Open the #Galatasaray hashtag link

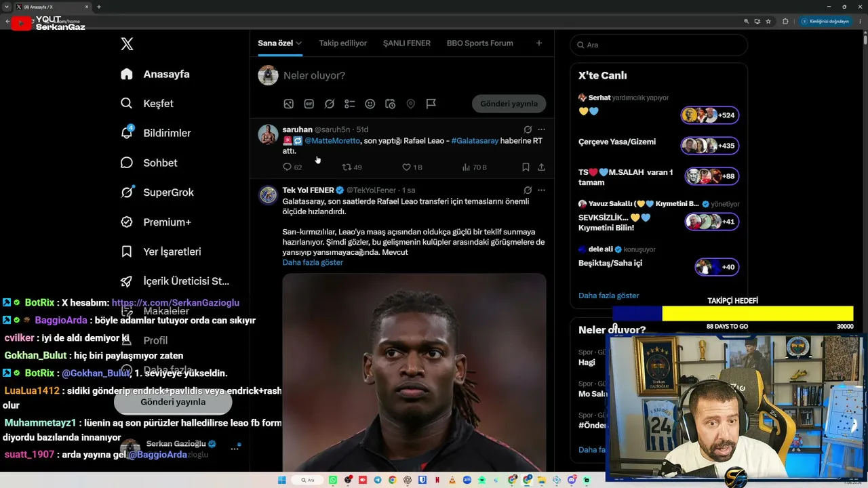[475, 140]
